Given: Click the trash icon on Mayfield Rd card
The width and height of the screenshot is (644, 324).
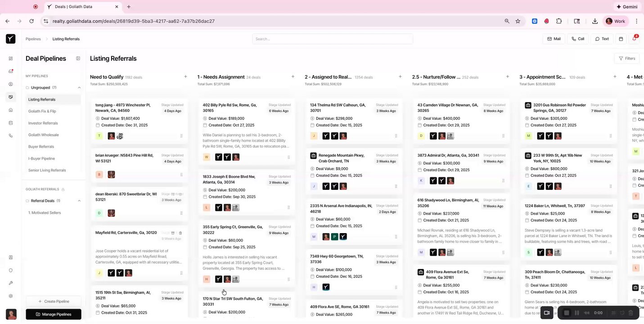Looking at the screenshot, I should pyautogui.click(x=180, y=233).
